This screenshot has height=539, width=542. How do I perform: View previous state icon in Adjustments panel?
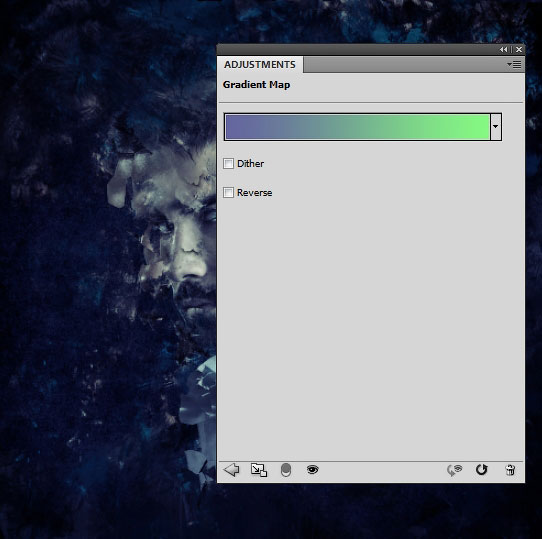[454, 470]
